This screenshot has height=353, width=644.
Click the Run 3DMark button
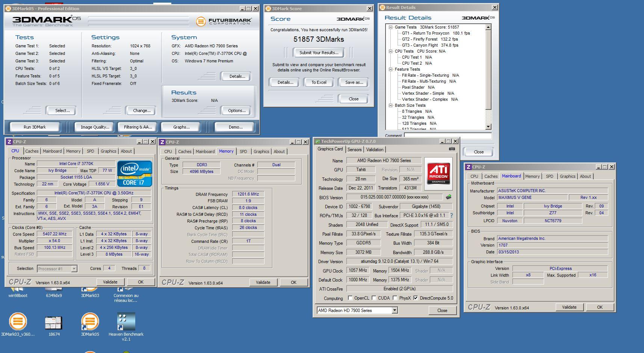point(35,127)
